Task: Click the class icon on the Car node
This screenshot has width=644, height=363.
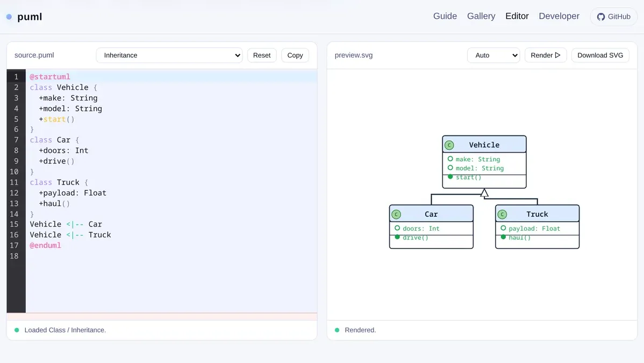Action: click(x=396, y=214)
